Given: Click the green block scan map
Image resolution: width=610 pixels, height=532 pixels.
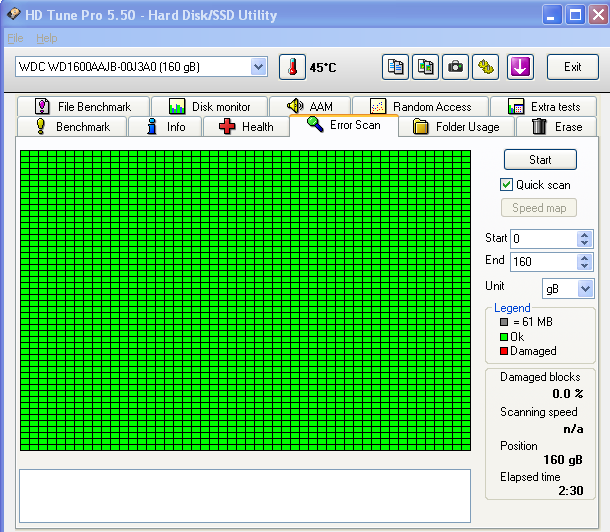Looking at the screenshot, I should 245,301.
